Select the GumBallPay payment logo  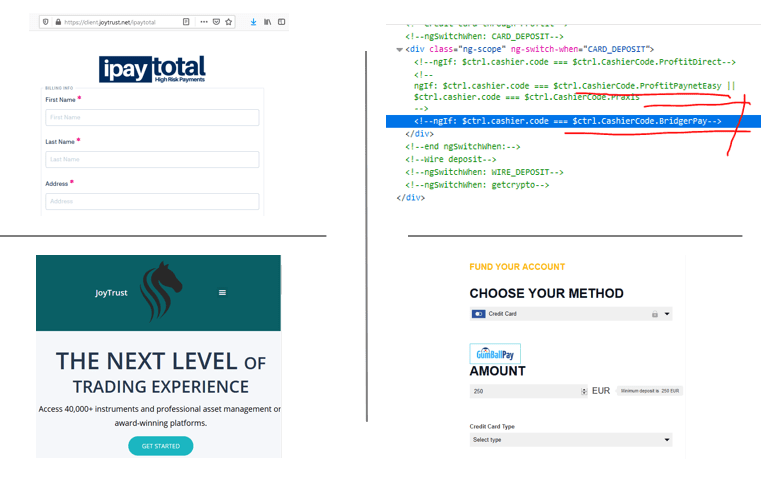495,354
